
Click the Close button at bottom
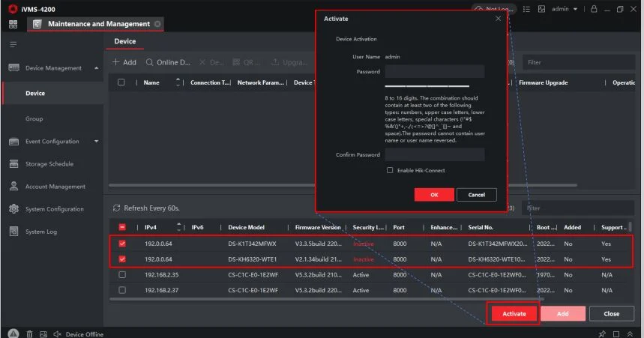click(612, 314)
